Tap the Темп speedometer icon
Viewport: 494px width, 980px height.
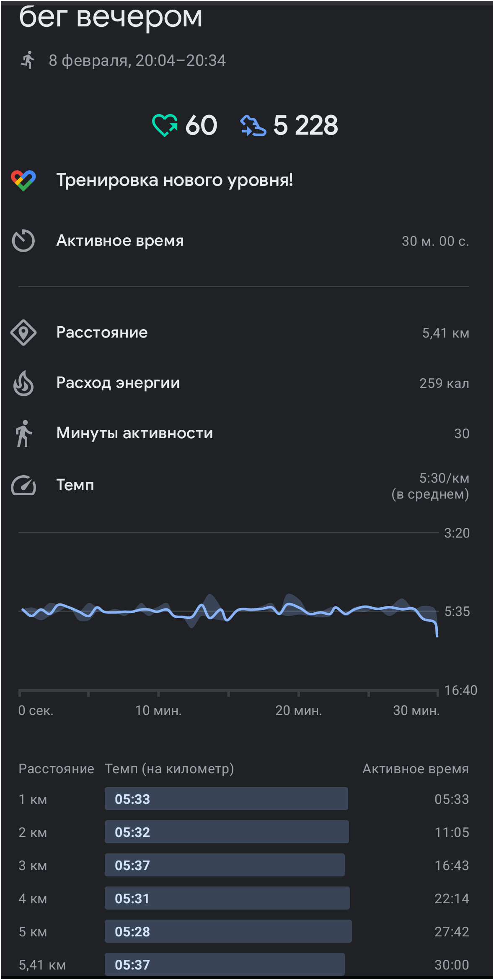point(23,485)
